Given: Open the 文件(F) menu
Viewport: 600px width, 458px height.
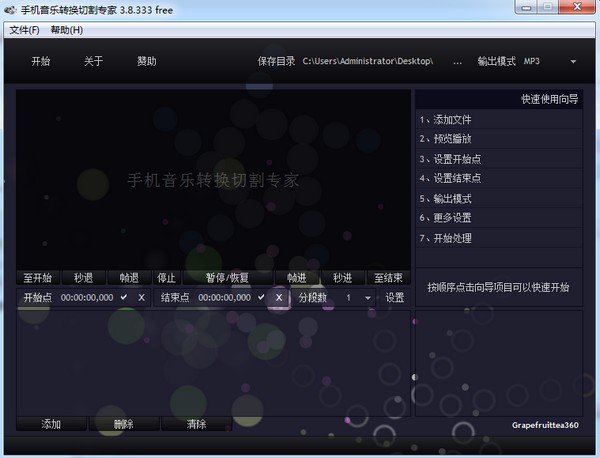Looking at the screenshot, I should pos(24,29).
